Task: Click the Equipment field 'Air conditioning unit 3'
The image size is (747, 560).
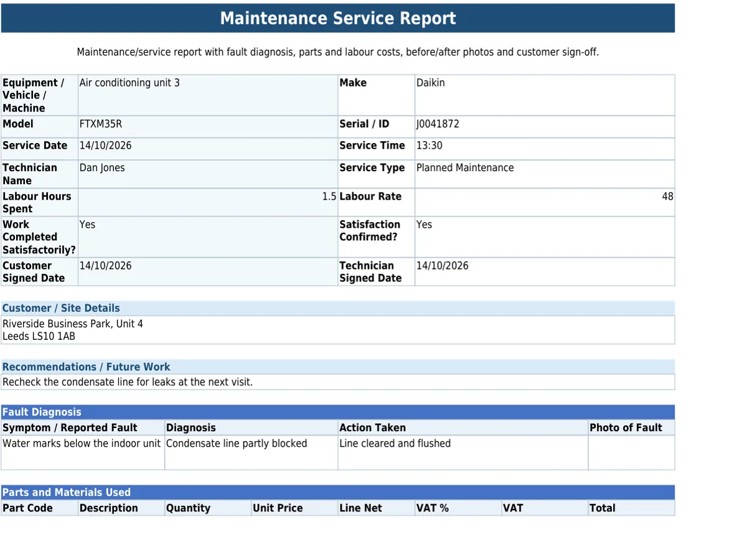Action: click(x=208, y=95)
